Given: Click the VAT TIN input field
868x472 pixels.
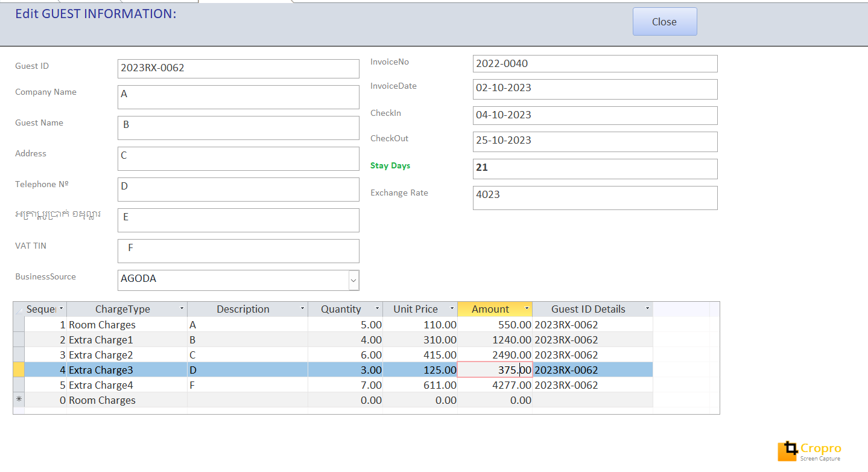Looking at the screenshot, I should [x=238, y=250].
